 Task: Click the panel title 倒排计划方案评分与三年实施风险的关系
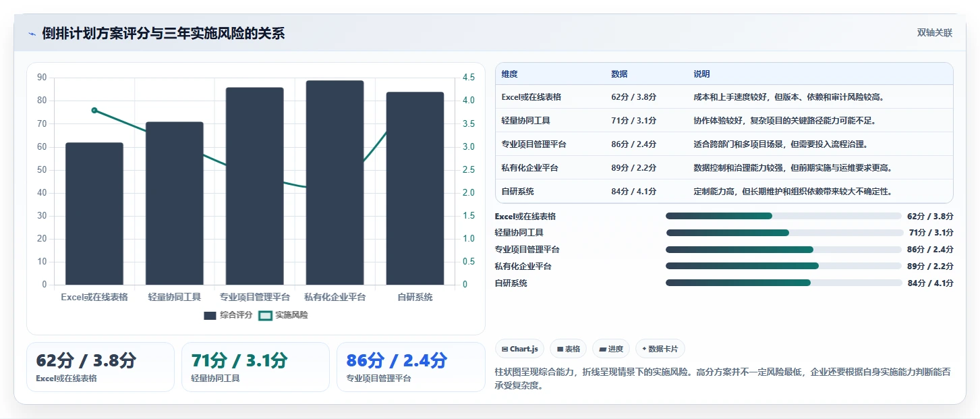pos(163,34)
